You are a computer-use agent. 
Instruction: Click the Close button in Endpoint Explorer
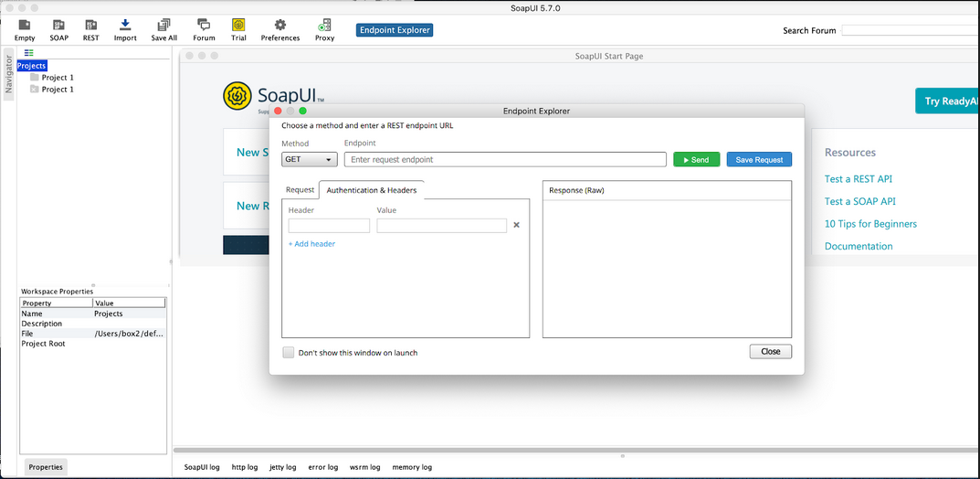(771, 351)
